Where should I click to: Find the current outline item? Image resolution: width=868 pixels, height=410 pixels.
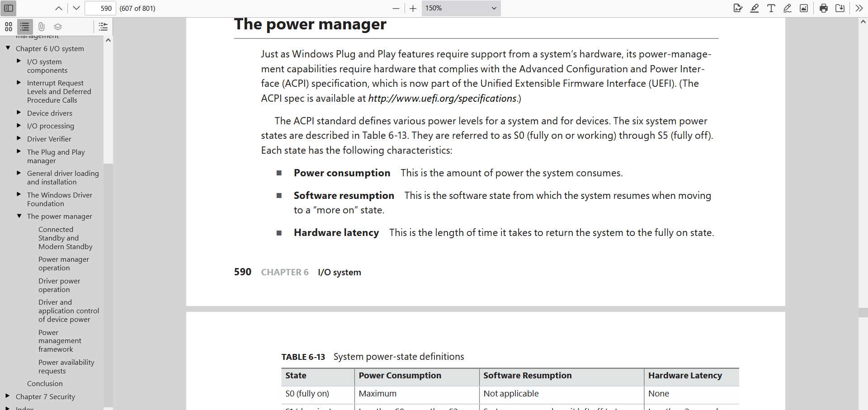[x=103, y=27]
